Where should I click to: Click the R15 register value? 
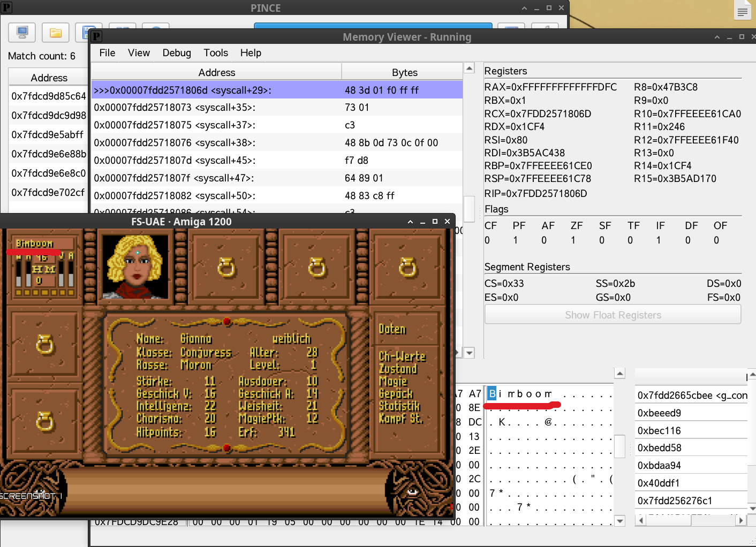click(x=675, y=178)
